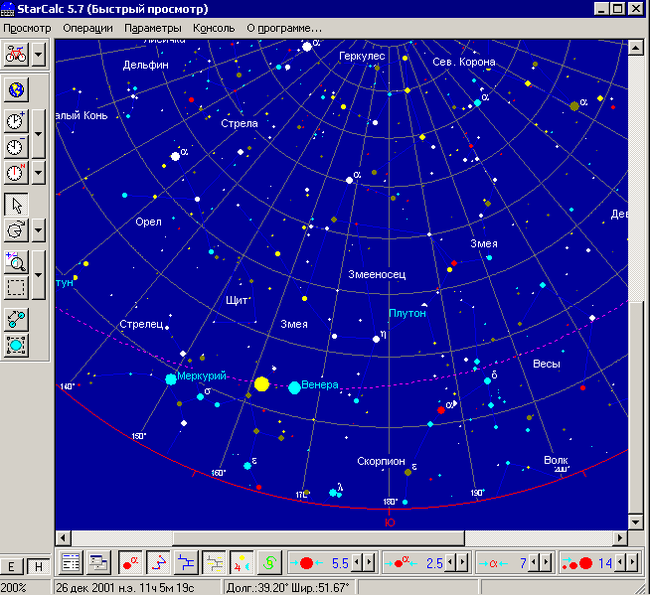Viewport: 650px width, 596px height.
Task: Click the Орел constellation label
Action: [148, 222]
